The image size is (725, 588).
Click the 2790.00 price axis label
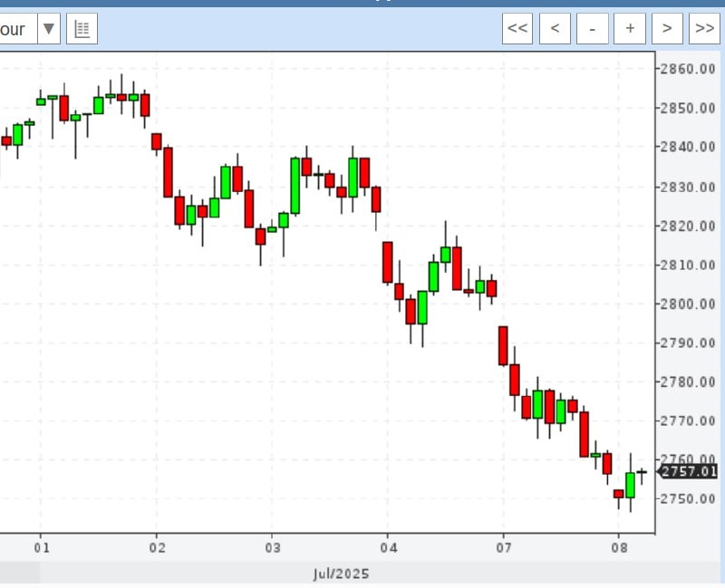click(688, 343)
